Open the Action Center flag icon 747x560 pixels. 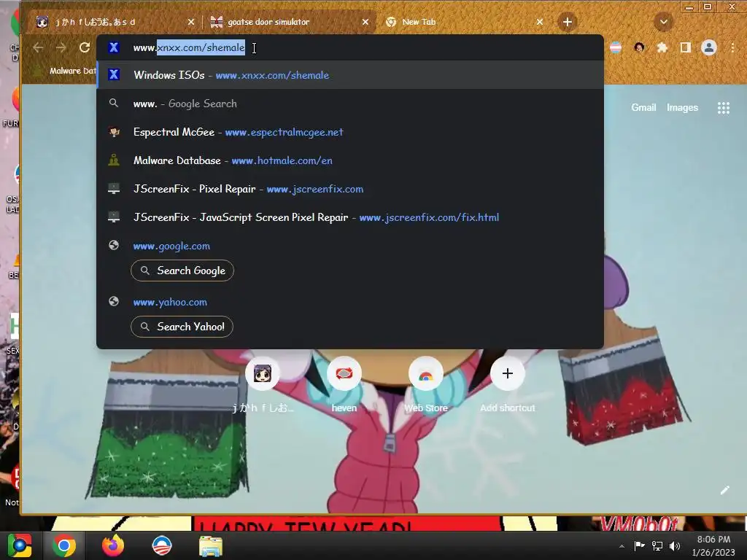click(x=639, y=546)
